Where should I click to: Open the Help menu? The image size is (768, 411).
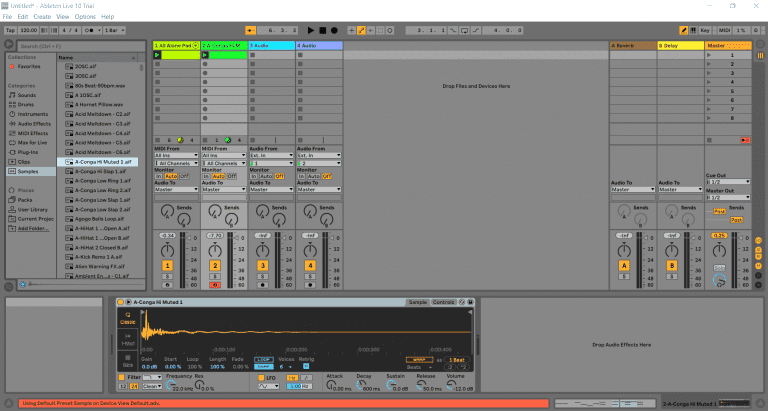coord(108,17)
